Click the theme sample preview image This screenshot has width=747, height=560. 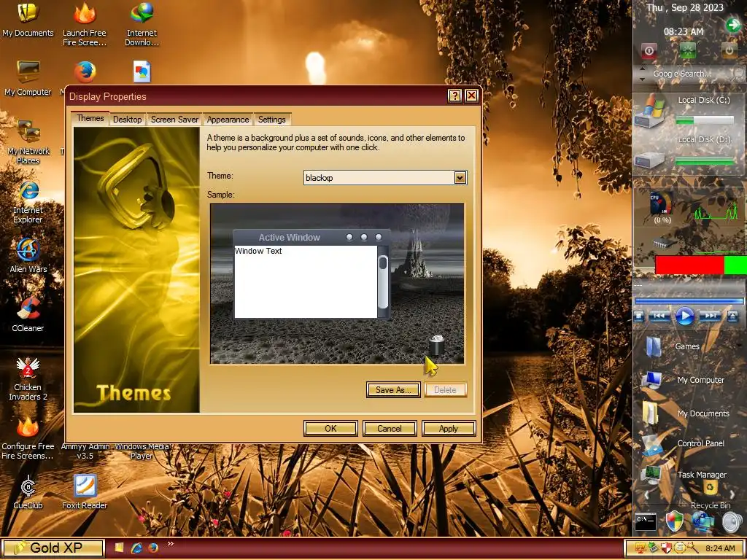click(337, 284)
